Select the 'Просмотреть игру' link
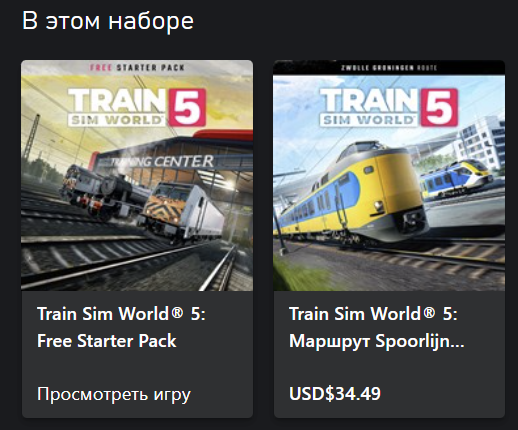Viewport: 518px width, 430px height. tap(114, 394)
